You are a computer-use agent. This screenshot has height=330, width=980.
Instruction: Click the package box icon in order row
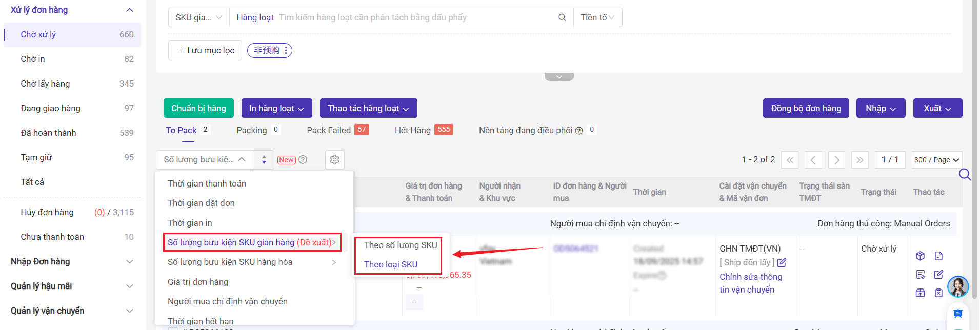[920, 256]
